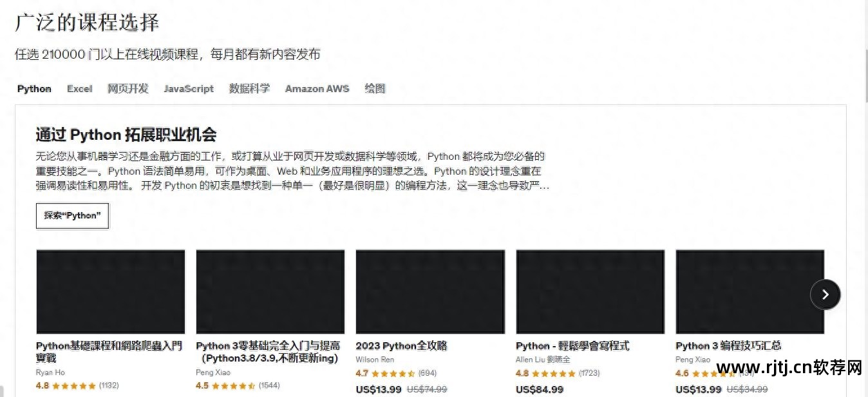Click the US$84.99 price label
The image size is (868, 397).
[540, 389]
